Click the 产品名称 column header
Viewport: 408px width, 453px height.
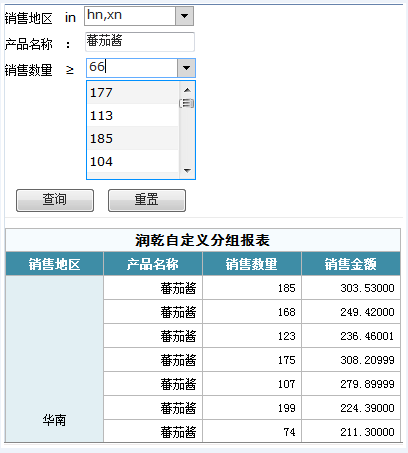[153, 264]
